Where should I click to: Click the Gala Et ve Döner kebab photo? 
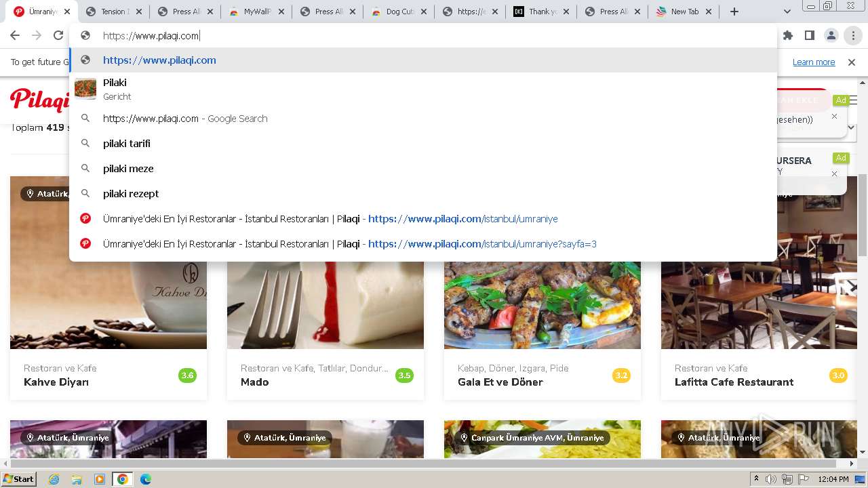click(x=542, y=305)
